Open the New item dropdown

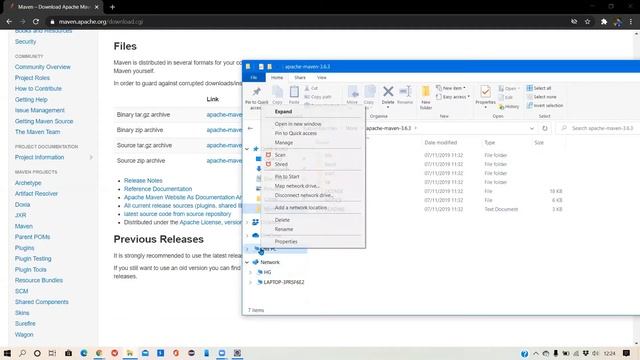point(451,88)
